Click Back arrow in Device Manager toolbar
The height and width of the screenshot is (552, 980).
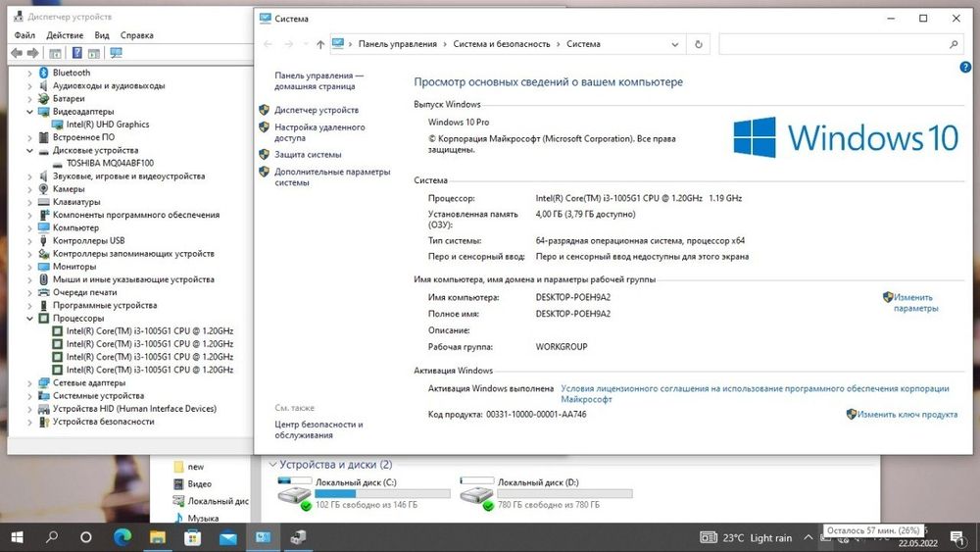(x=17, y=53)
